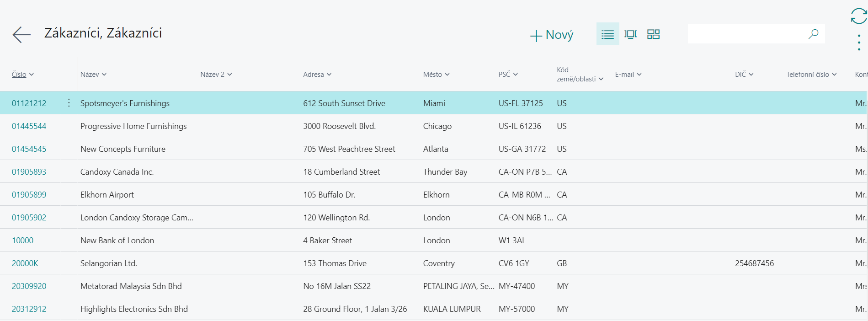Click the Nový button to create a customer
The height and width of the screenshot is (321, 868).
552,35
